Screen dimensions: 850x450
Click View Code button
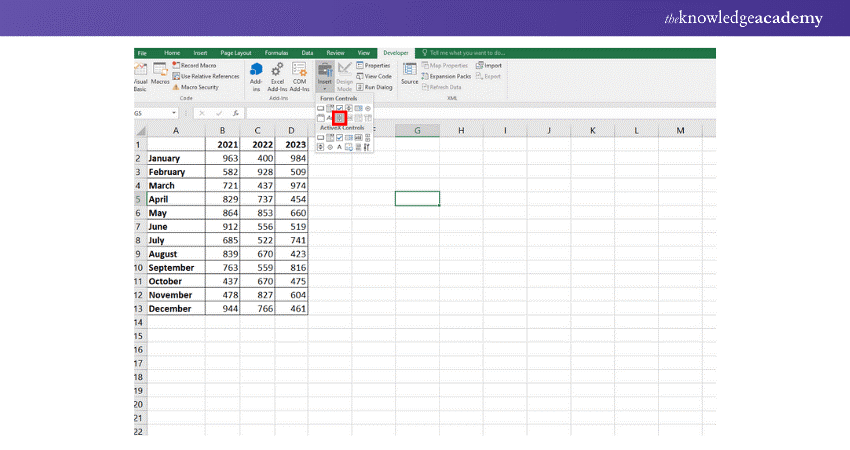click(x=377, y=76)
